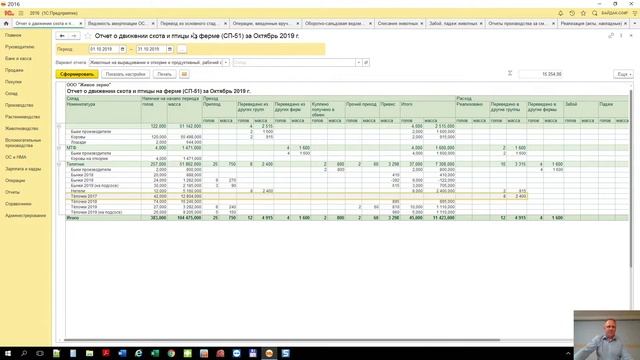
Task: Open calendar picker for end date 31.10.2019
Action: point(170,49)
